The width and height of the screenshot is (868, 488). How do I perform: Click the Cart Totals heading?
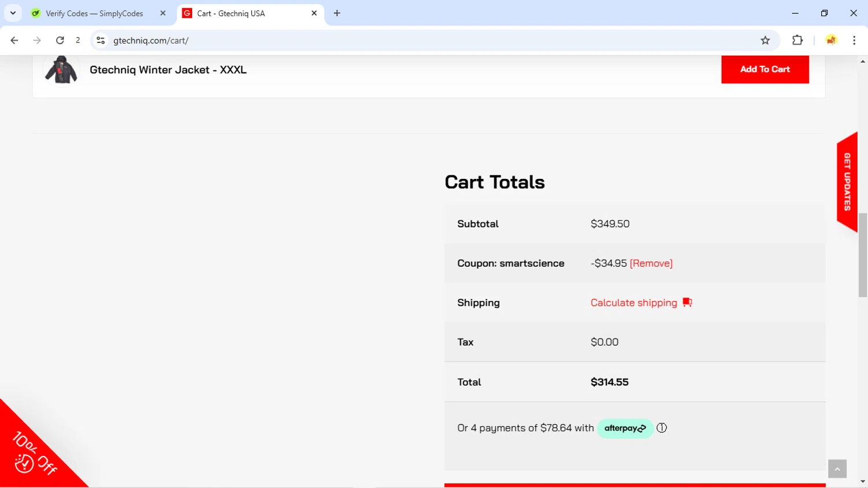click(x=495, y=182)
